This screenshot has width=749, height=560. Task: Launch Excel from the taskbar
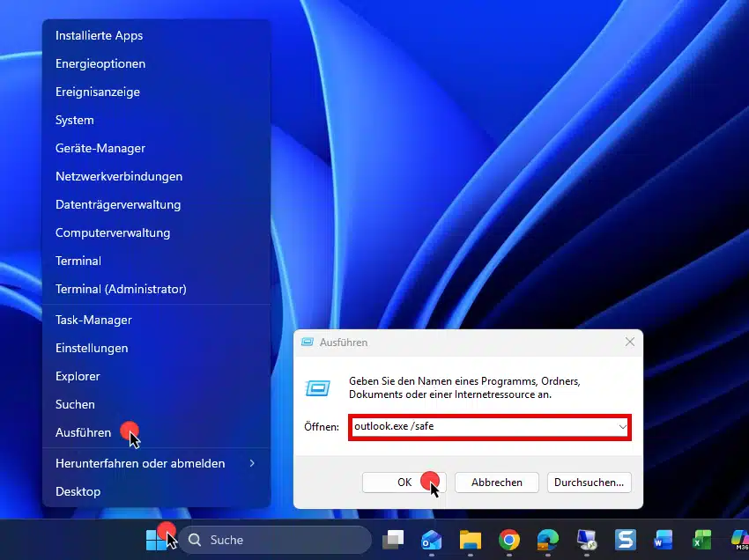coord(702,540)
